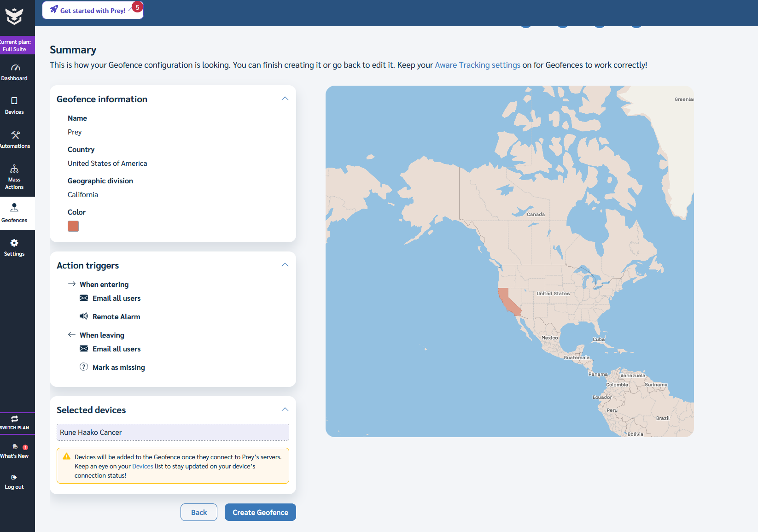Screen dimensions: 758x532
Task: Click the Rune Haako Cancer device row
Action: coord(173,432)
